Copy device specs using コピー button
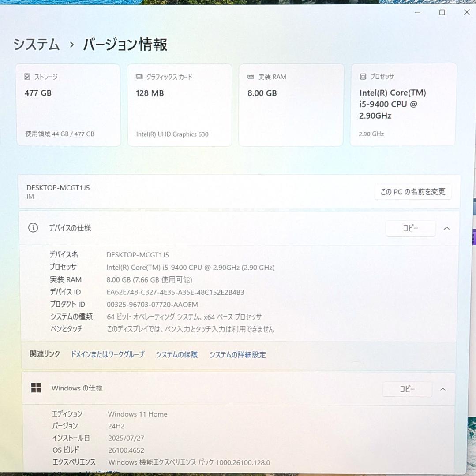Screen dimensions: 476x476 coord(410,228)
